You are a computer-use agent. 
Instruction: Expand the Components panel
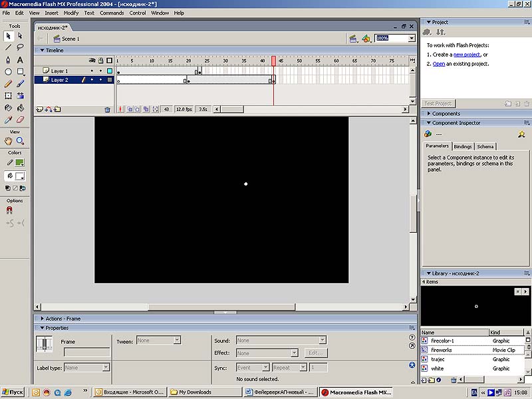[446, 114]
